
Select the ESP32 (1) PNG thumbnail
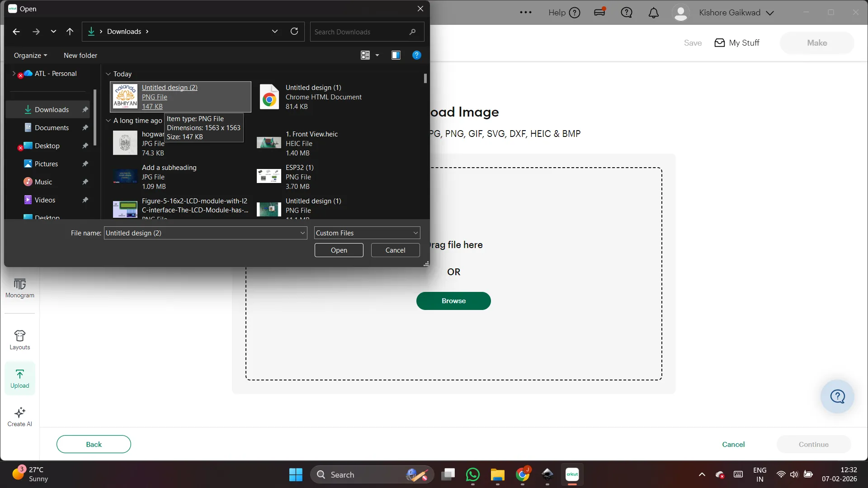tap(269, 176)
